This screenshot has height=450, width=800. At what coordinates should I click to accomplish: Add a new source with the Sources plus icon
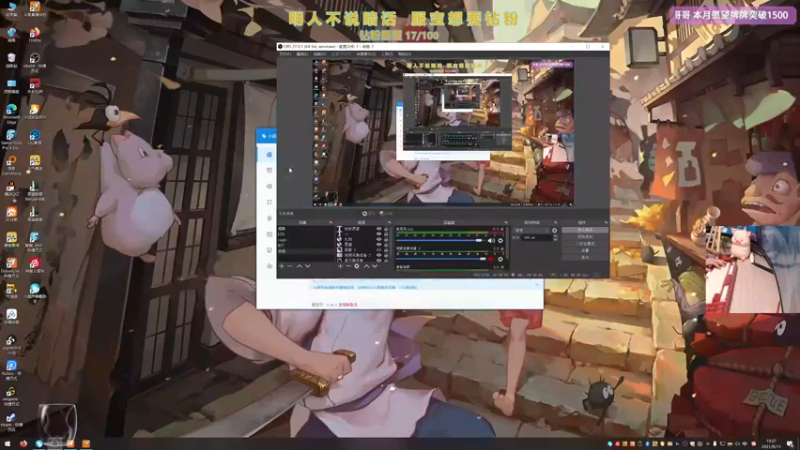click(340, 266)
